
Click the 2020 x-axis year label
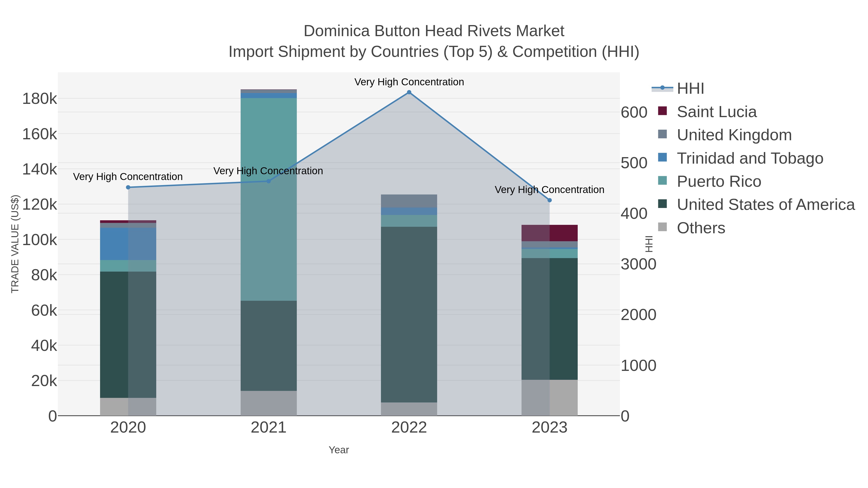[x=128, y=428]
